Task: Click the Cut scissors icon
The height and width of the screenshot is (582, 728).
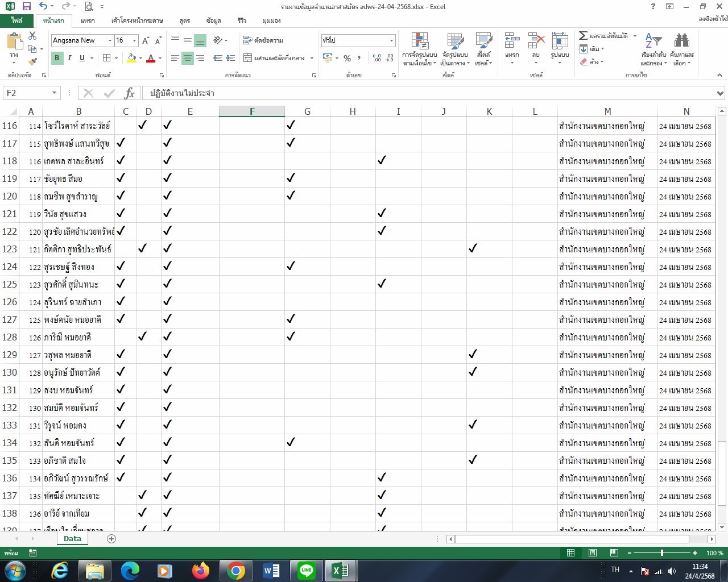Action: pos(32,36)
